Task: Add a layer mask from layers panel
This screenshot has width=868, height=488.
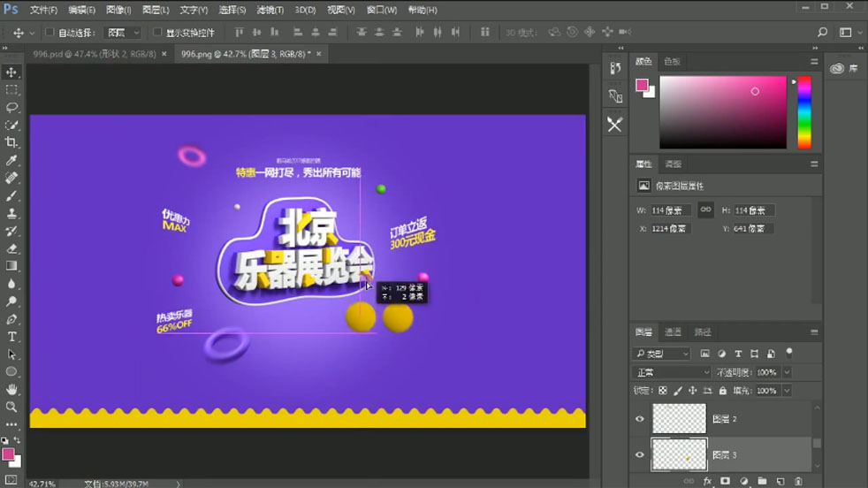Action: point(725,481)
